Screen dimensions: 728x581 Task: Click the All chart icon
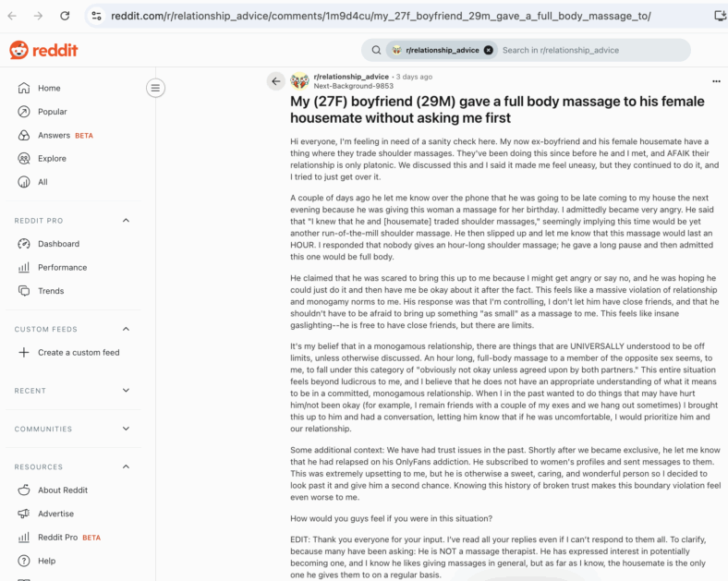click(24, 182)
